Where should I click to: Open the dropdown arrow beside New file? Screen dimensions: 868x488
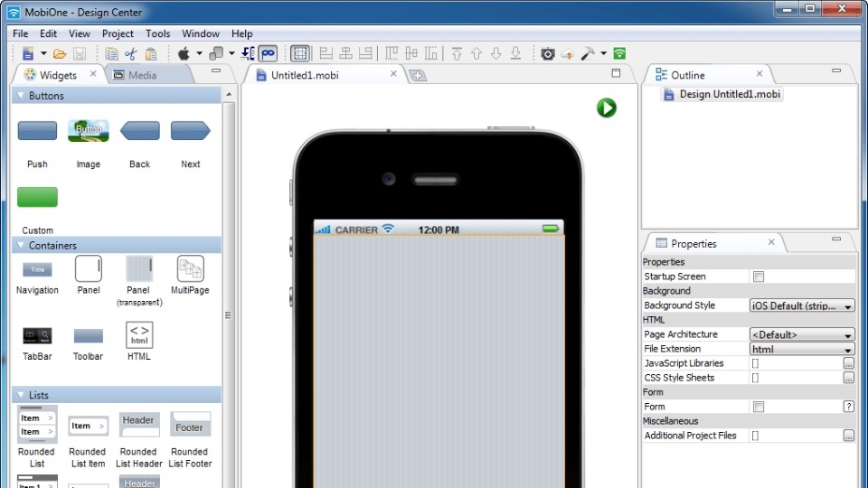(x=43, y=53)
